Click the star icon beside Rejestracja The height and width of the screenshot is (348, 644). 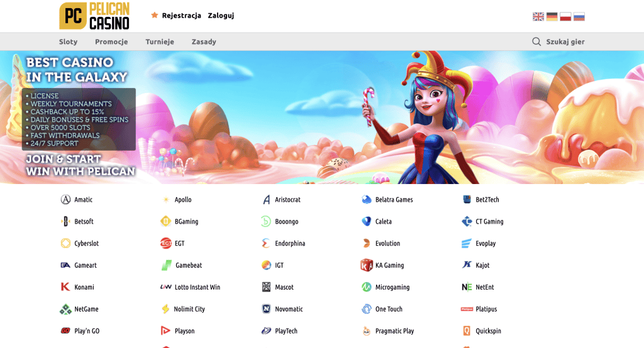tap(155, 15)
